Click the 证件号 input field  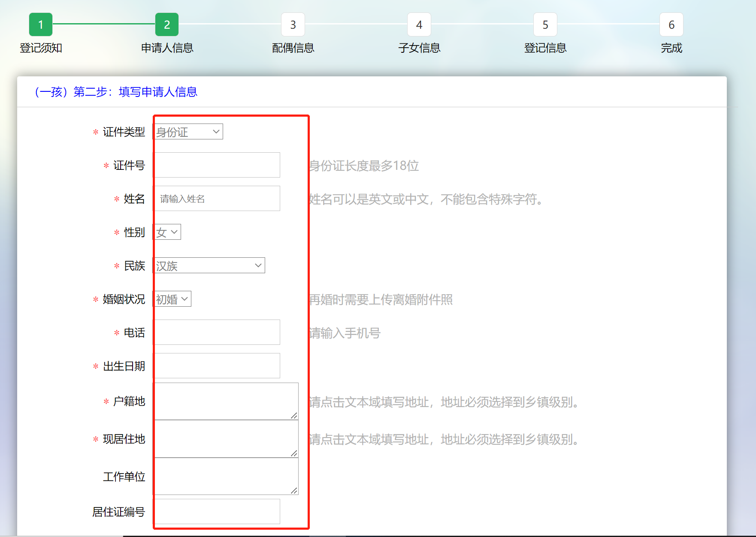coord(218,165)
